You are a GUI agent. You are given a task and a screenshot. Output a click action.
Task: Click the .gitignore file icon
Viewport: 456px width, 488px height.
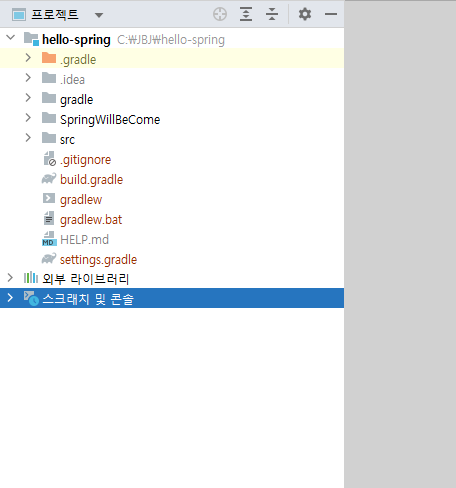click(x=50, y=159)
